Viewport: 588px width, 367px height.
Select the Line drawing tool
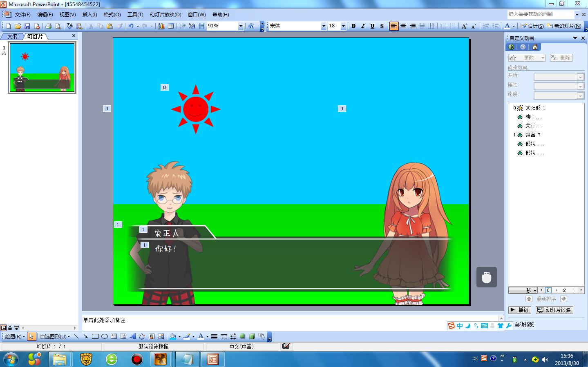point(76,336)
